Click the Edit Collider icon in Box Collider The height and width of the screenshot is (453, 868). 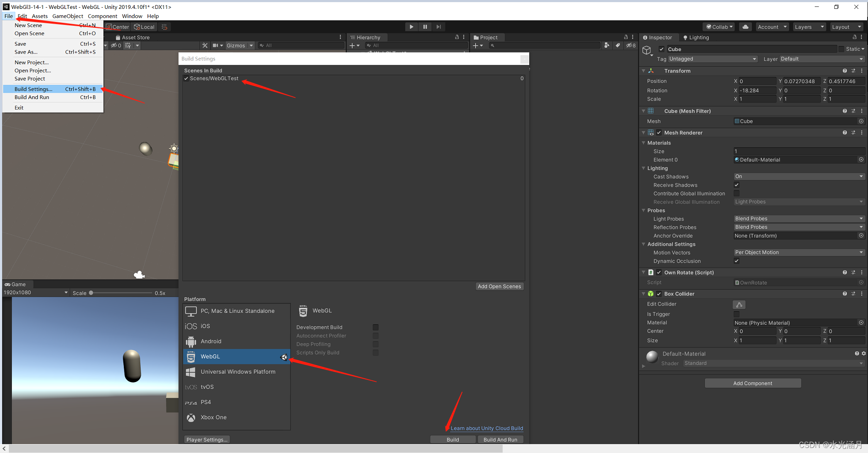point(739,304)
